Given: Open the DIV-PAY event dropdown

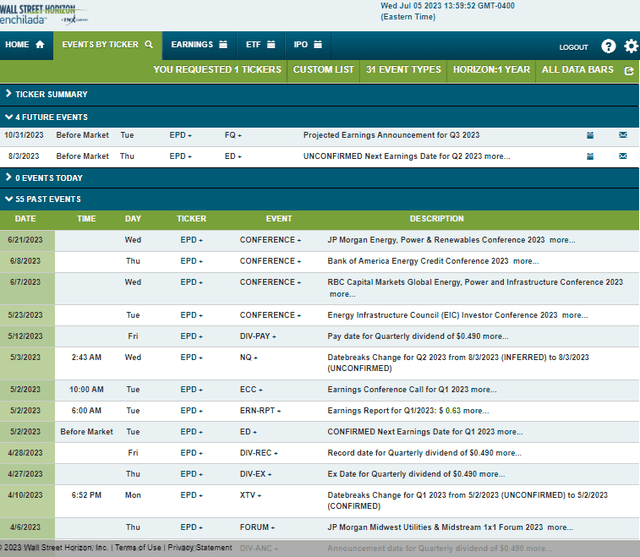Looking at the screenshot, I should (258, 336).
